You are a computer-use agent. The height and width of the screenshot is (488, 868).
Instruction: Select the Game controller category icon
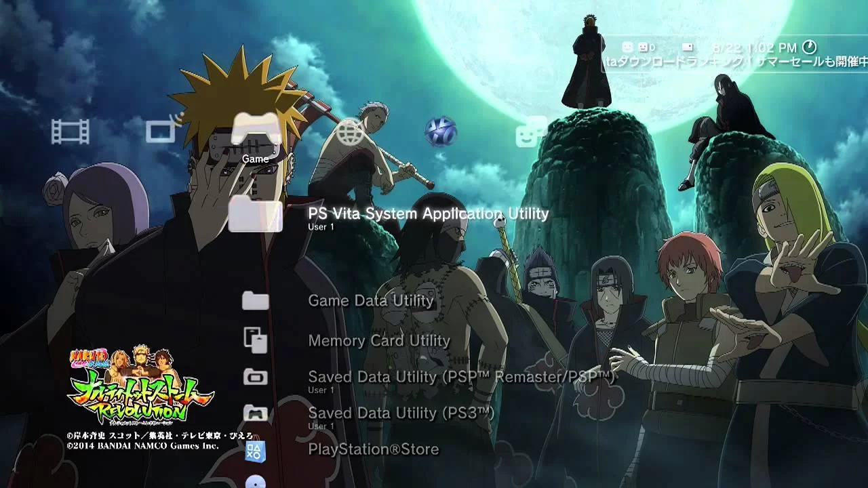256,129
